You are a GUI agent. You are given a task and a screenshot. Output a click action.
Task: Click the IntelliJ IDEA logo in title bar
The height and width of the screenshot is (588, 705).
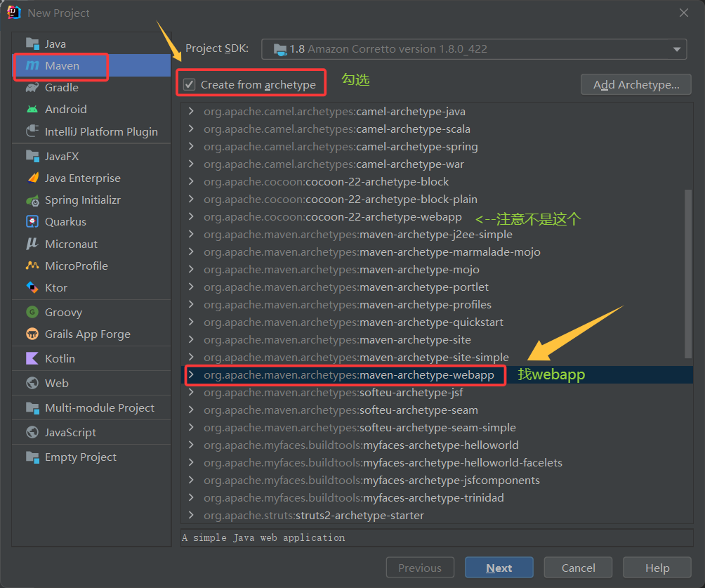[x=14, y=13]
